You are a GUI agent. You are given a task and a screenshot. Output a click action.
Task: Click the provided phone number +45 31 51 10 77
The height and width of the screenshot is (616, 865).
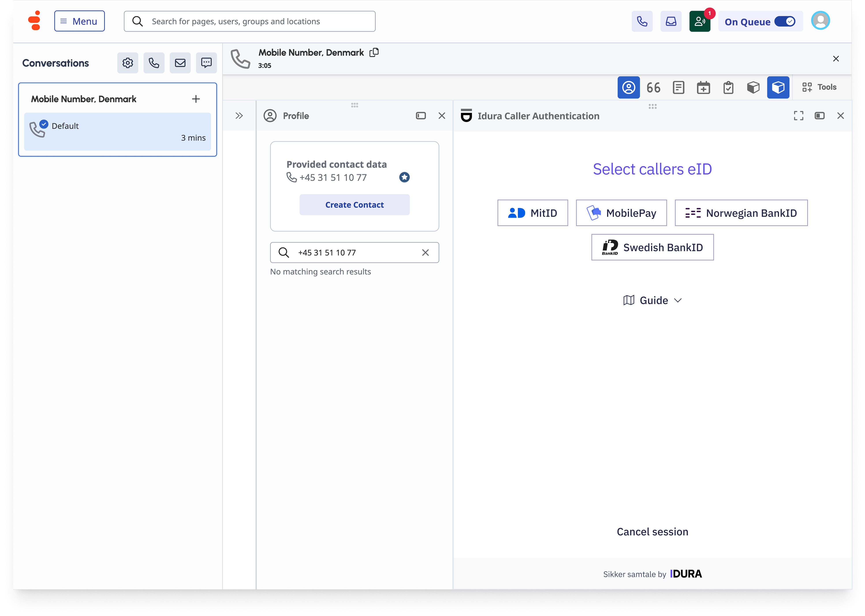point(333,178)
